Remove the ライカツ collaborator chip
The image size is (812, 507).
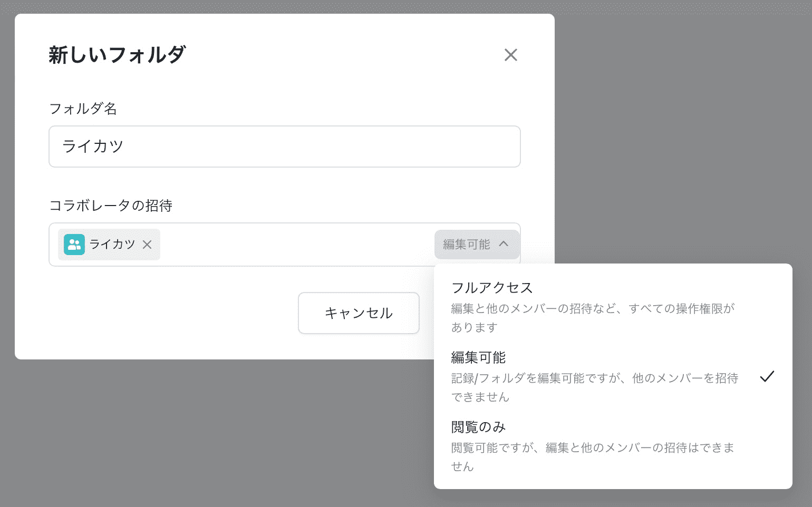click(147, 245)
